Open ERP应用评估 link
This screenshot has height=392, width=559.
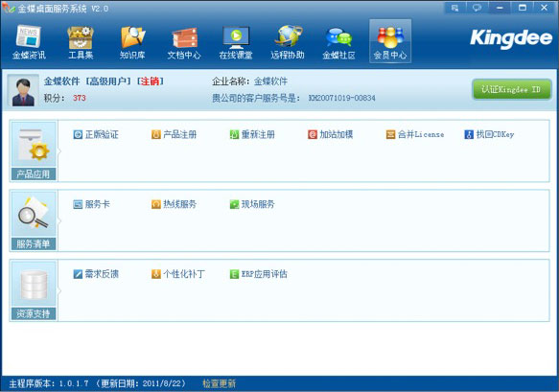pyautogui.click(x=265, y=274)
